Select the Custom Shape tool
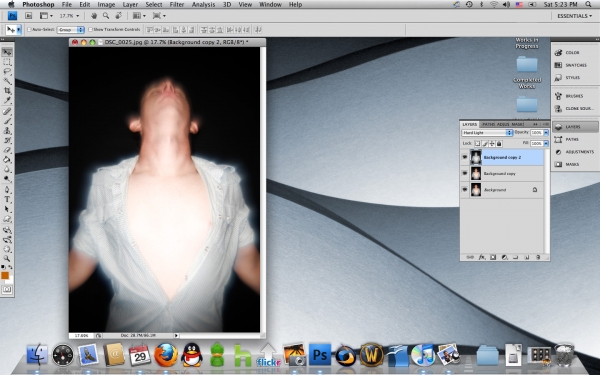The image size is (600, 375). click(x=7, y=219)
